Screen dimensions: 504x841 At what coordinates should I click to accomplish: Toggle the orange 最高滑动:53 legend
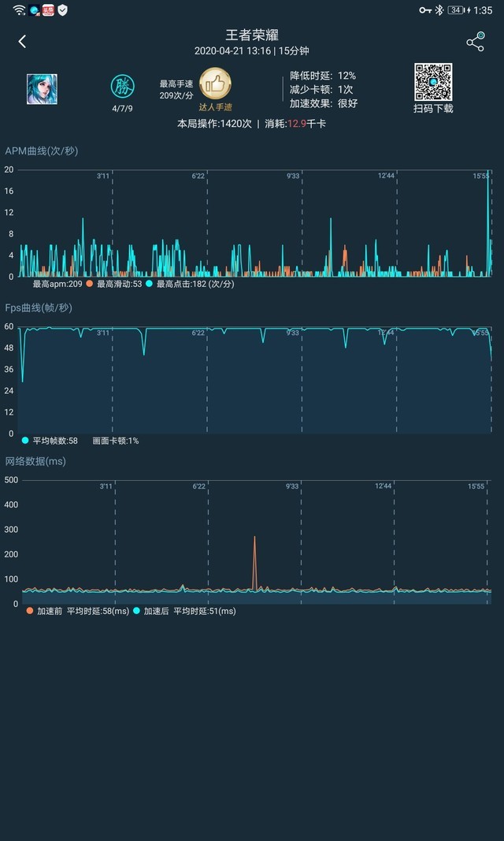[113, 284]
